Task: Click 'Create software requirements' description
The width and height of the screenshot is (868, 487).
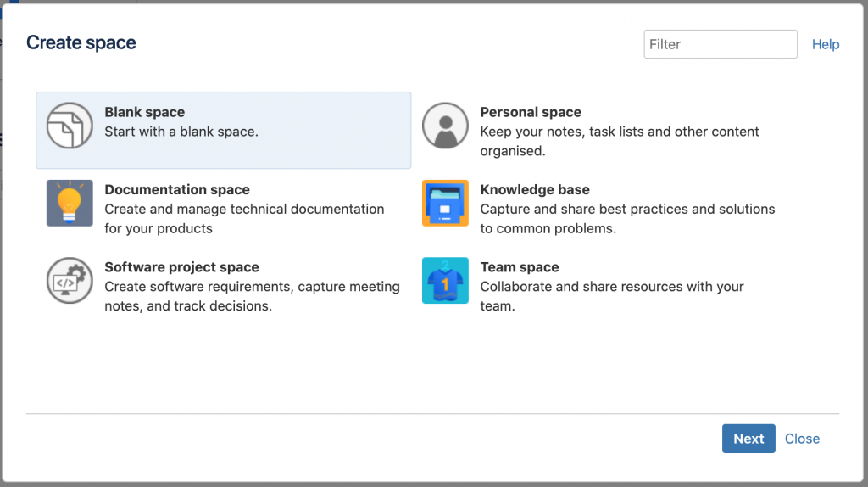Action: (x=252, y=296)
